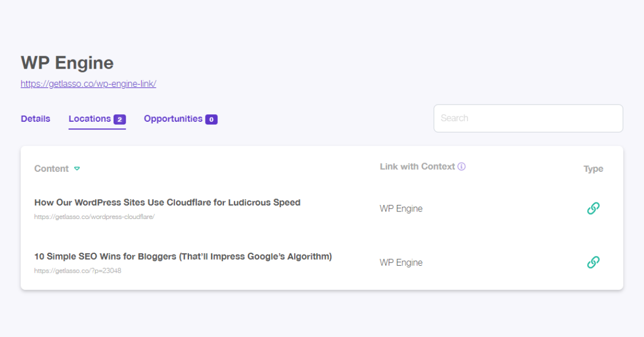Switch to the Locations tab
Image resolution: width=644 pixels, height=337 pixels.
[90, 119]
